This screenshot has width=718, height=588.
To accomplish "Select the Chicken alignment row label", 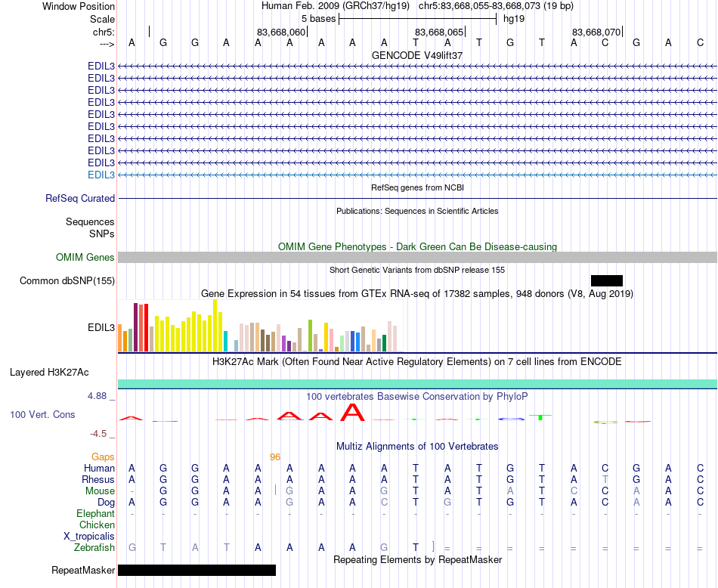I will coord(97,525).
